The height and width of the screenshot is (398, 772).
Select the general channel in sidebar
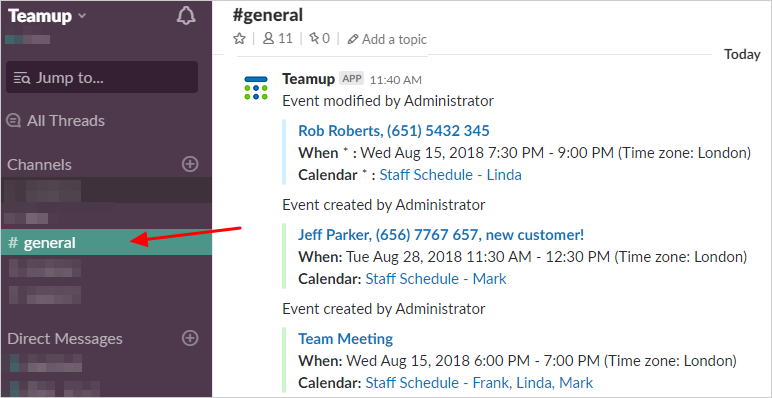pos(106,242)
